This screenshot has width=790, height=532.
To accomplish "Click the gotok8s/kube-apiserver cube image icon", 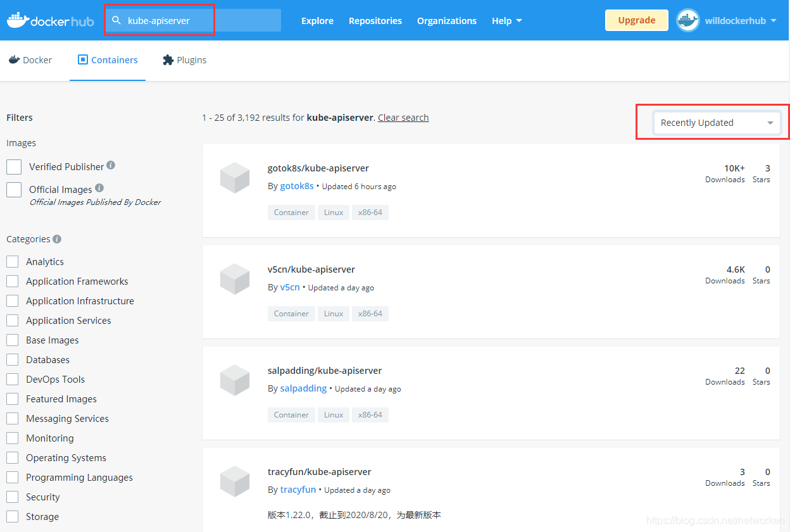I will tap(235, 178).
